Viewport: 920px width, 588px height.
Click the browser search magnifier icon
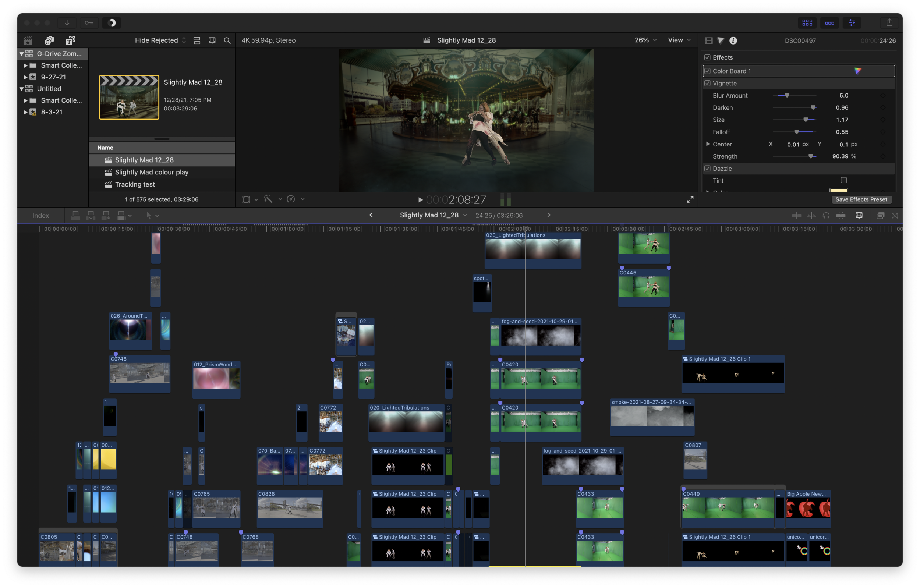click(227, 40)
